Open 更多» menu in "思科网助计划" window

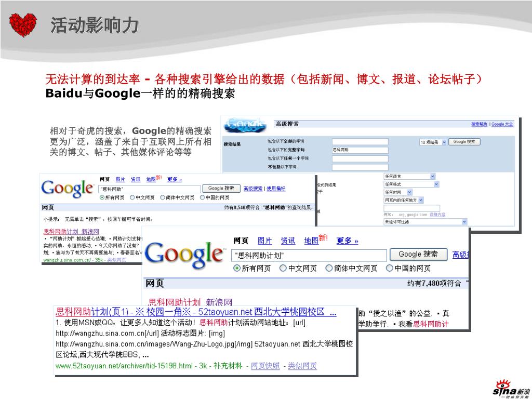coord(347,241)
